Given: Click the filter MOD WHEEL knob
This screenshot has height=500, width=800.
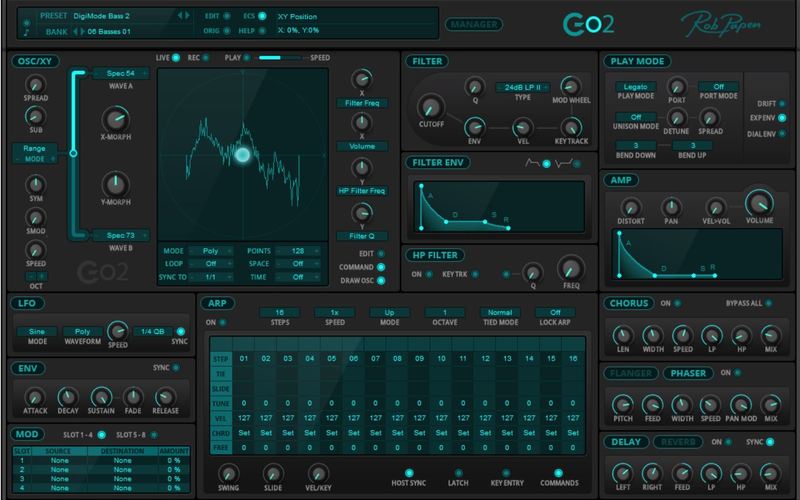Looking at the screenshot, I should click(570, 86).
